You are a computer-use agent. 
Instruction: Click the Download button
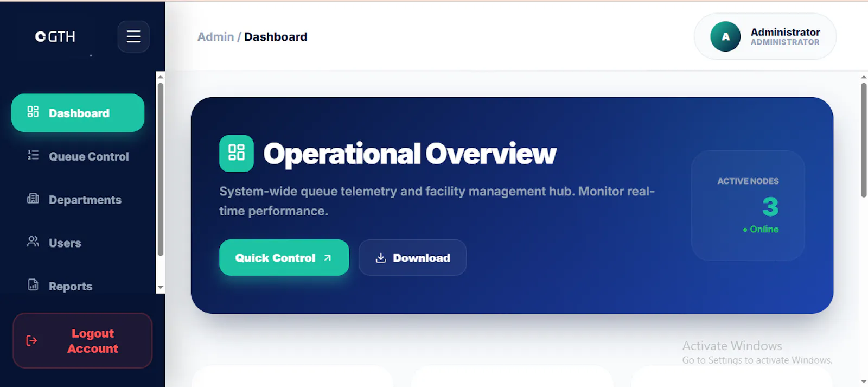click(412, 258)
